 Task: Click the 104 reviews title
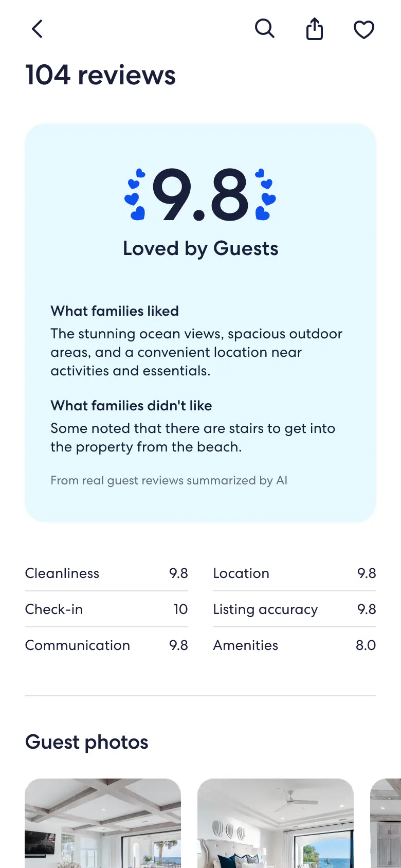click(x=100, y=75)
